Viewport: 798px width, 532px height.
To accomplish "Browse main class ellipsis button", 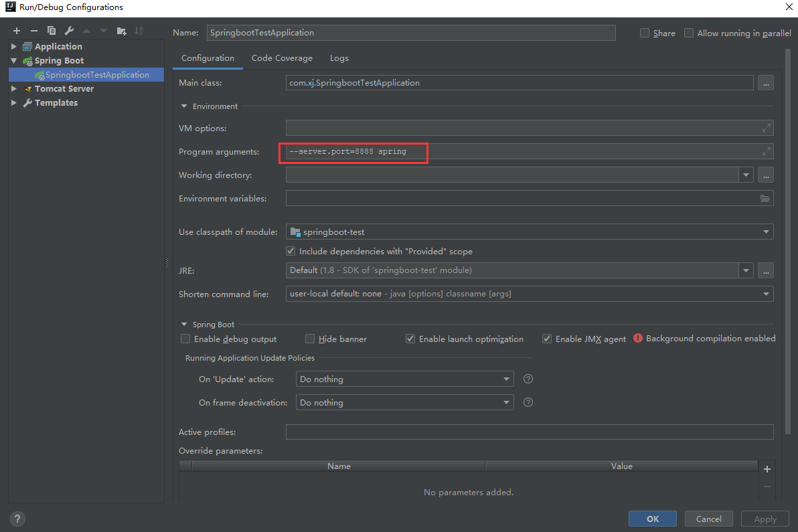I will click(766, 83).
